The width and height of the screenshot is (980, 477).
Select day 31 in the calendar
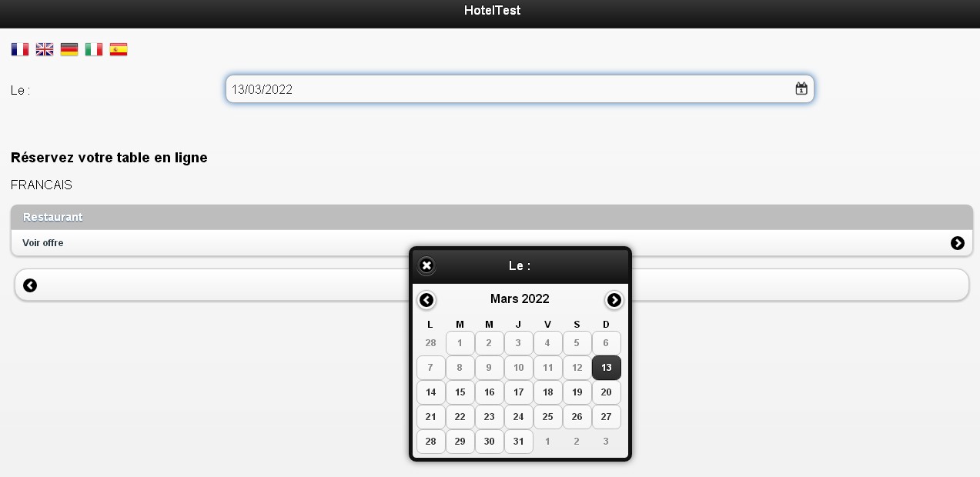pyautogui.click(x=519, y=442)
